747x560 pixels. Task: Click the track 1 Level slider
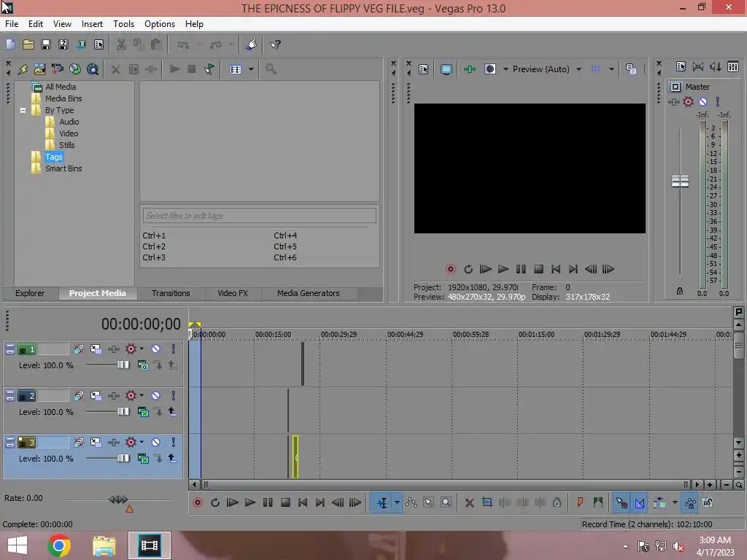123,365
